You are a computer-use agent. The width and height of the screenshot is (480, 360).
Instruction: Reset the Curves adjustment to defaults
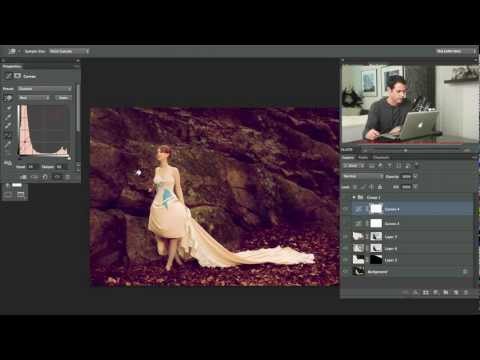(x=45, y=177)
